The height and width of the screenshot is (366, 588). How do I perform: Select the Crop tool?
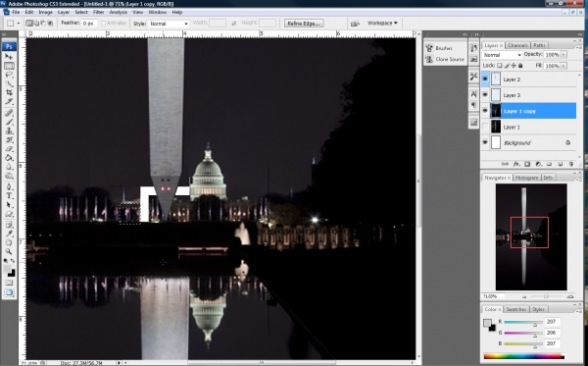point(9,92)
